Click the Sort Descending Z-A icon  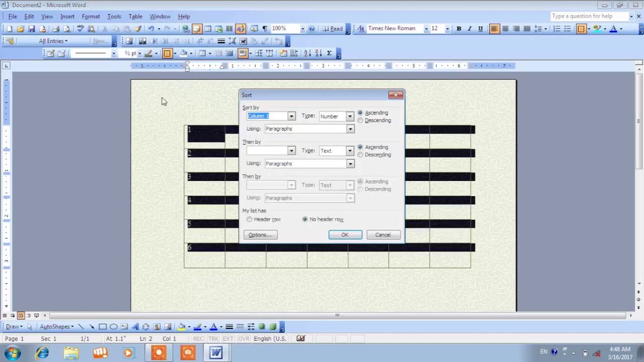coord(318,53)
